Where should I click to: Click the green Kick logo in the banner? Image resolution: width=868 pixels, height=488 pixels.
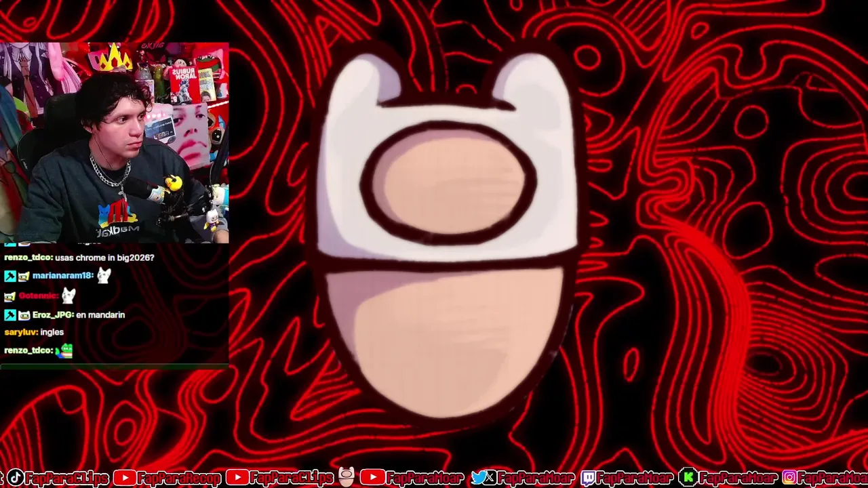tap(688, 478)
